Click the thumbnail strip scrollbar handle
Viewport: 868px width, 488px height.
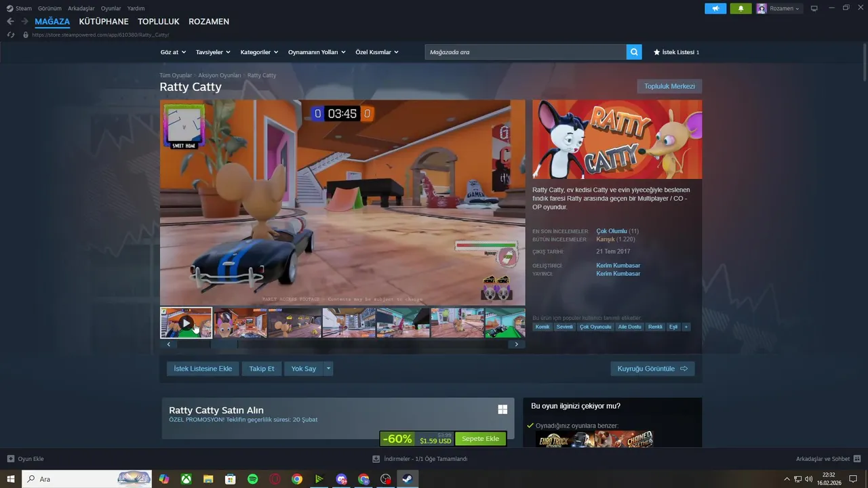click(224, 344)
